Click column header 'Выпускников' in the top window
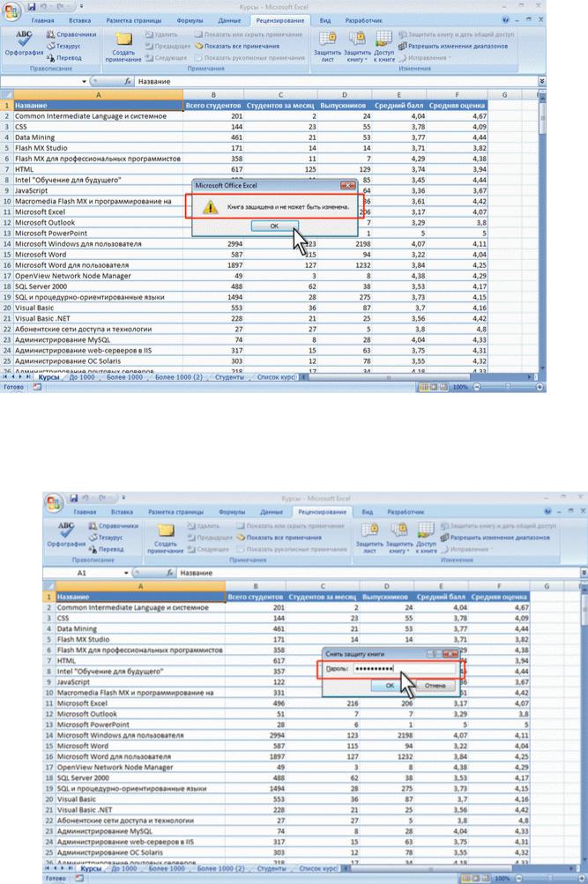Viewport: 588px width, 884px height. coord(343,106)
